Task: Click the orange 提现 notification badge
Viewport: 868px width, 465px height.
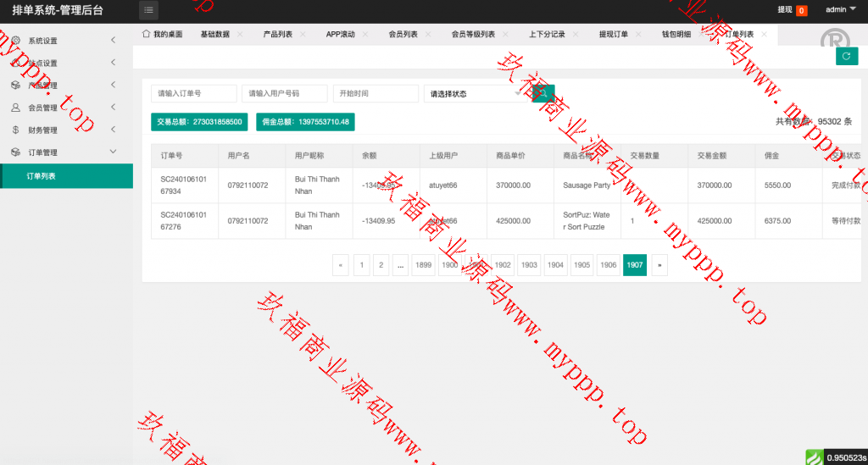Action: click(x=801, y=11)
